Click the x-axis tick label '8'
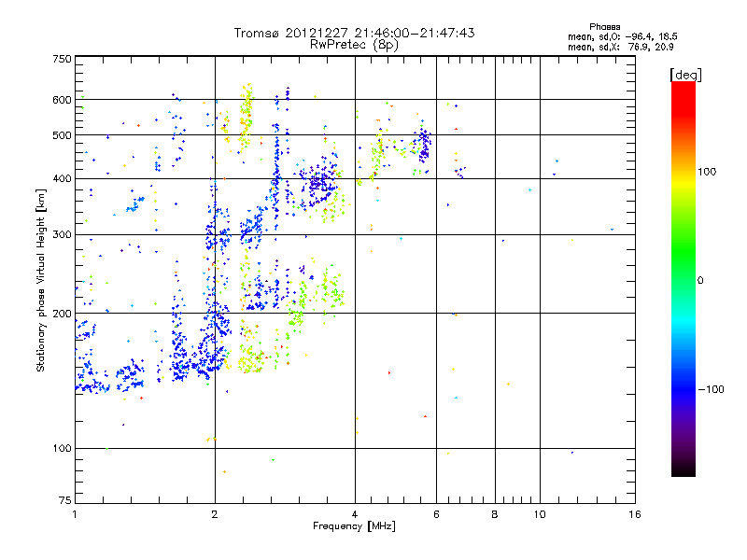Image resolution: width=747 pixels, height=560 pixels. pyautogui.click(x=495, y=514)
